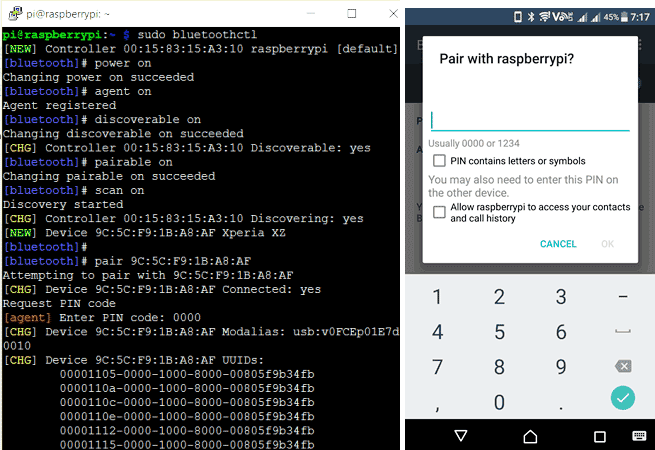Tap digit 5 on the keypad
The width and height of the screenshot is (655, 450).
[x=500, y=332]
